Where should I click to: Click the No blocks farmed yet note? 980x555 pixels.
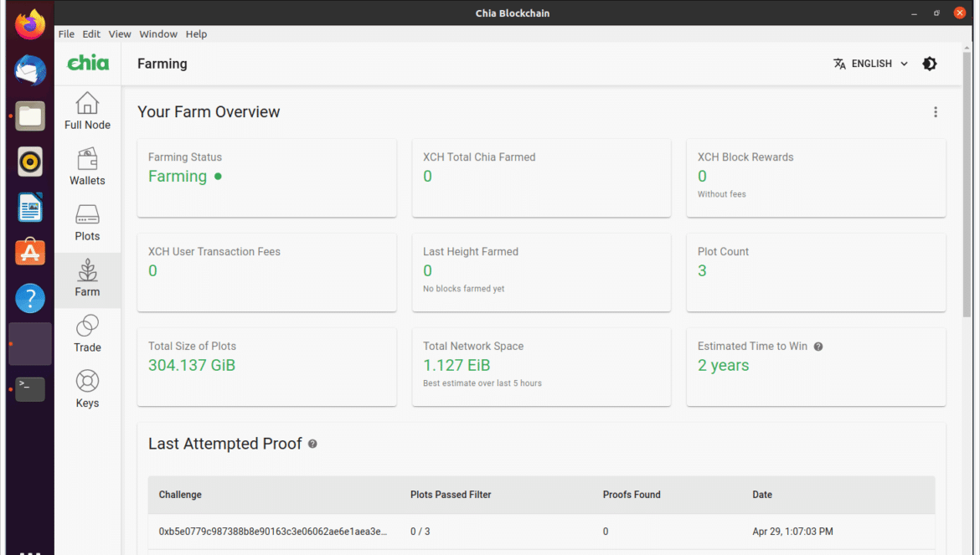pyautogui.click(x=464, y=289)
